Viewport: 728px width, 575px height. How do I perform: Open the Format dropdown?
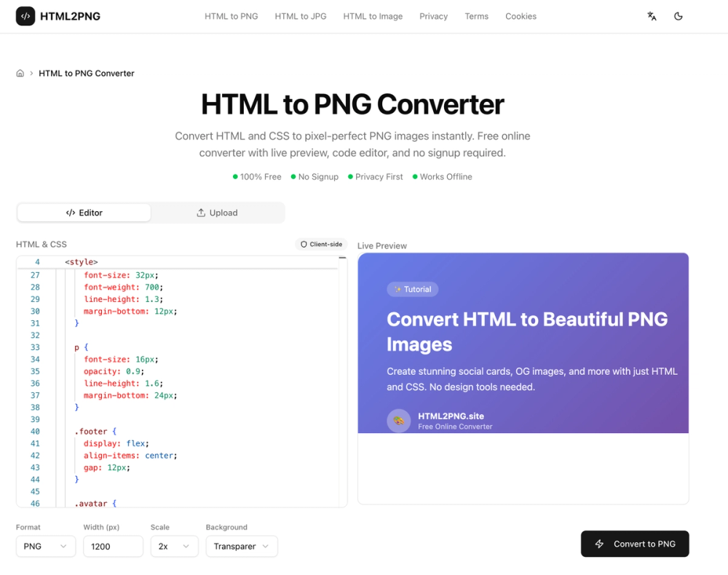45,546
